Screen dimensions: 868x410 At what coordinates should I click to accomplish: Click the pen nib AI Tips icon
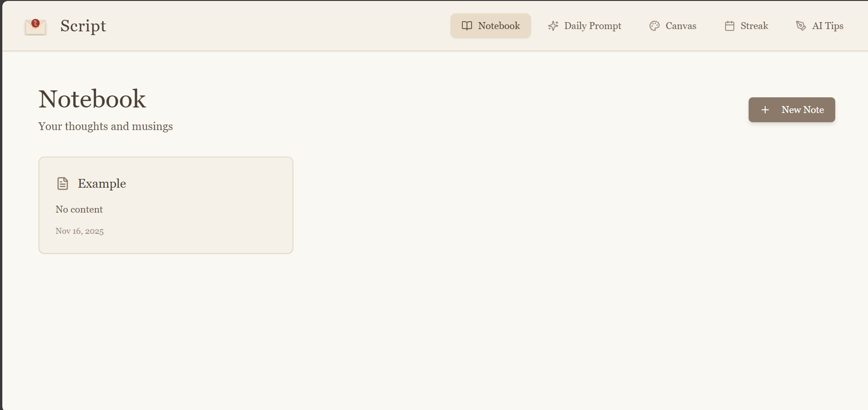click(801, 26)
